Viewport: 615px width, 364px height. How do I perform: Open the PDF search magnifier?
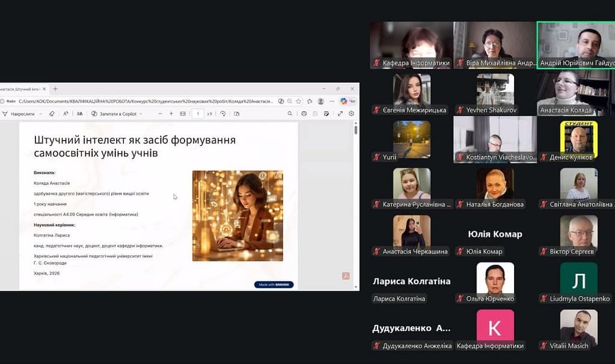pos(290,114)
